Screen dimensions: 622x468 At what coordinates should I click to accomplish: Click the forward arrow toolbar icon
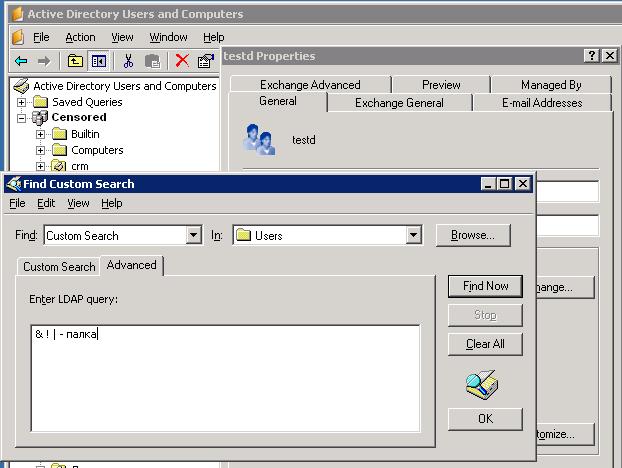[x=44, y=61]
